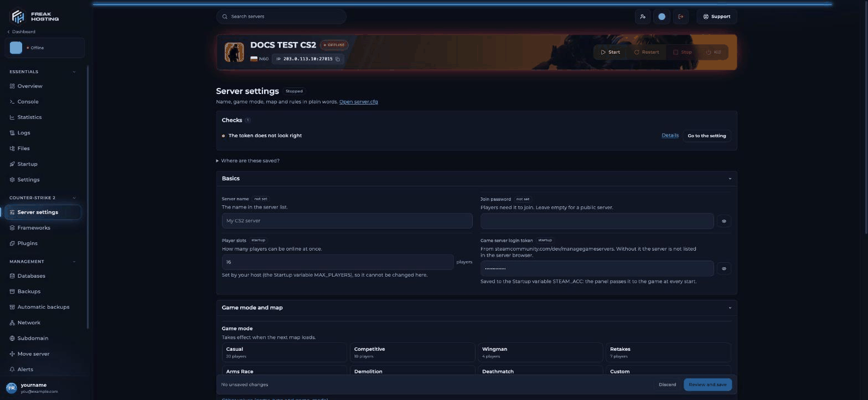Click the Network icon in the sidebar
Viewport: 868px width, 400px height.
tap(12, 323)
